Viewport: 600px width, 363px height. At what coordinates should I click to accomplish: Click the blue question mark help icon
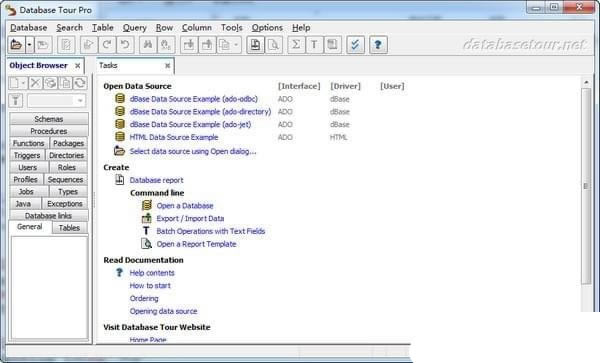[x=378, y=45]
